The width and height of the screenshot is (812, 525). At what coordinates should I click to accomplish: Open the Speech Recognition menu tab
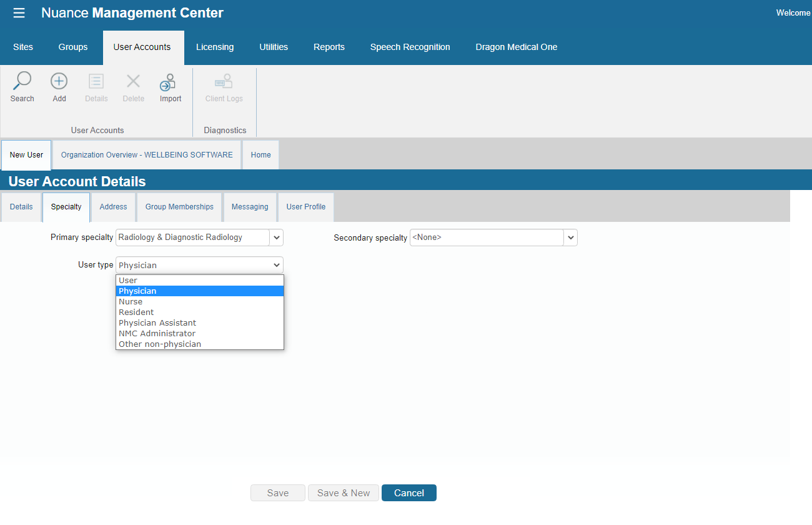(410, 47)
